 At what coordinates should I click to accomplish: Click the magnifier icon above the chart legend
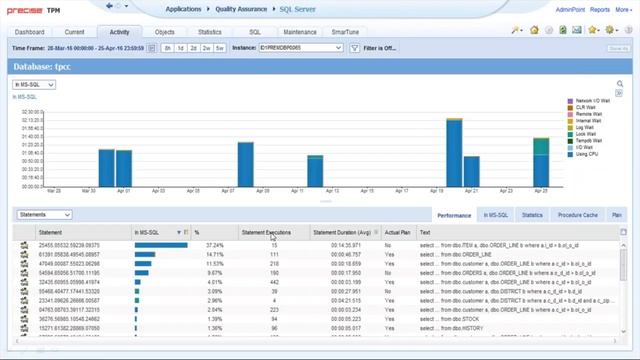(x=620, y=84)
